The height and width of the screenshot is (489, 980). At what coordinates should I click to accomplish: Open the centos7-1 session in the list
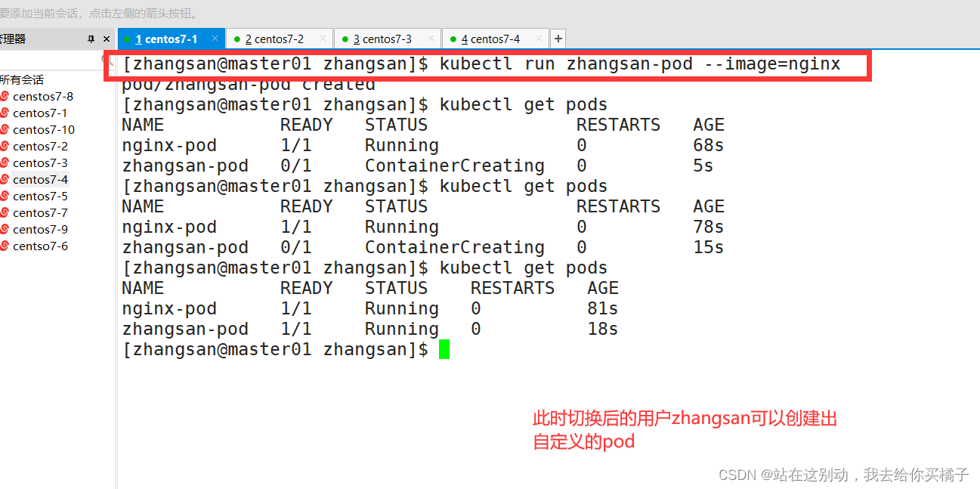click(40, 113)
